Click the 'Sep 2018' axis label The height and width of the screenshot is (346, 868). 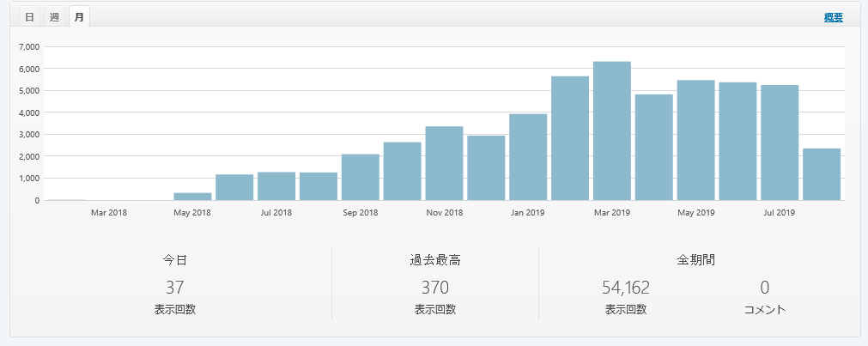(361, 213)
